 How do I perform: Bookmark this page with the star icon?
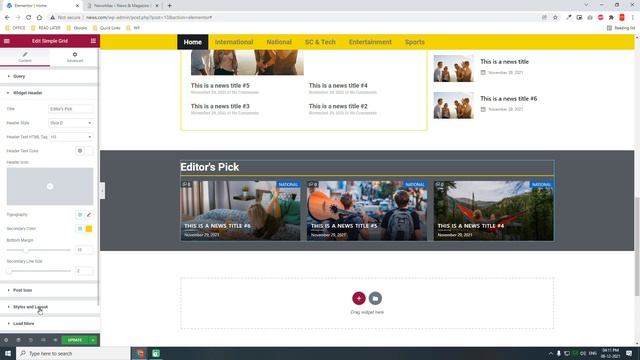pyautogui.click(x=555, y=18)
